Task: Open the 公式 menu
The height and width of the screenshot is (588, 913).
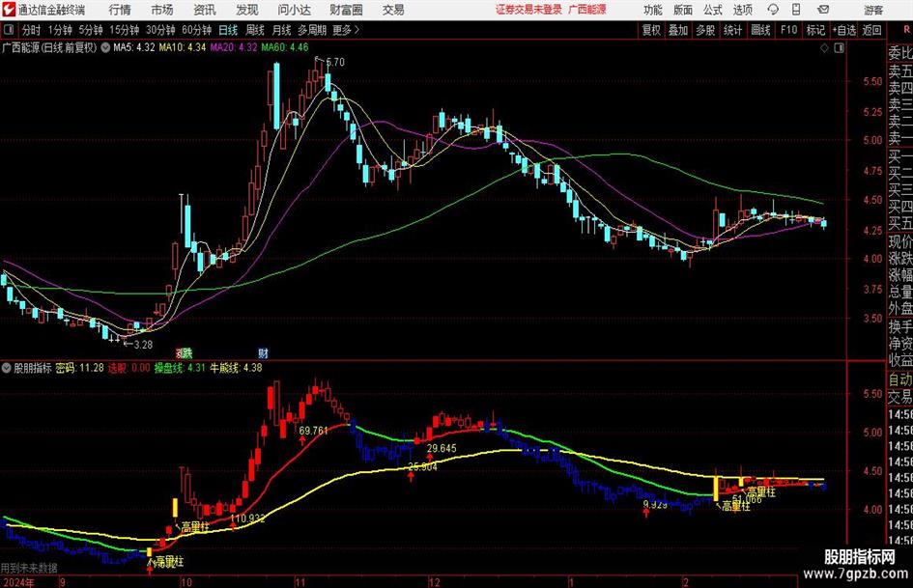Action: [x=713, y=10]
